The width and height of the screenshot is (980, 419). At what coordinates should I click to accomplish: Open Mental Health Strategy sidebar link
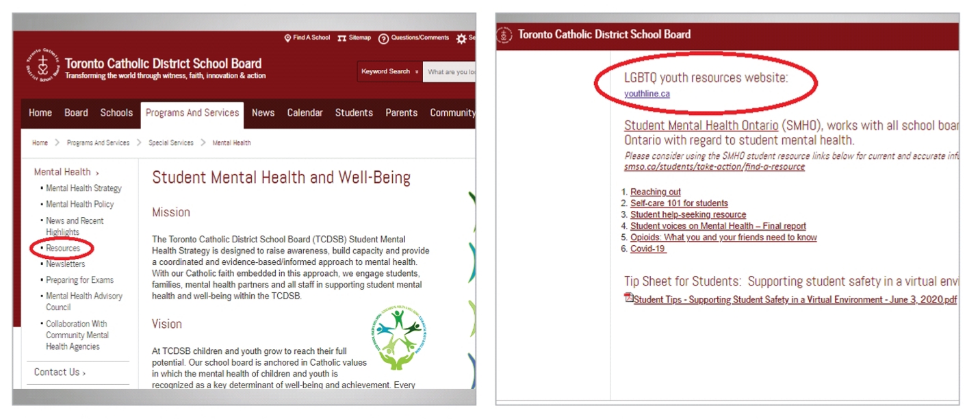[x=83, y=188]
